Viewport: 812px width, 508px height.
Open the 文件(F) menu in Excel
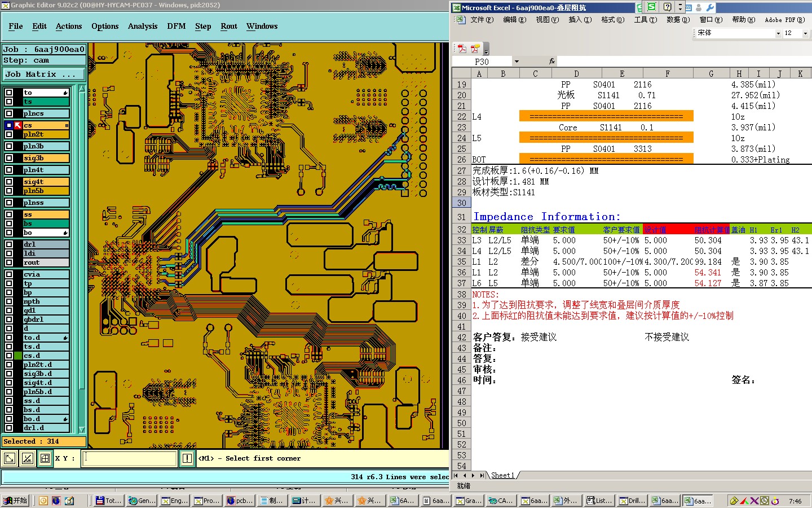click(x=482, y=20)
